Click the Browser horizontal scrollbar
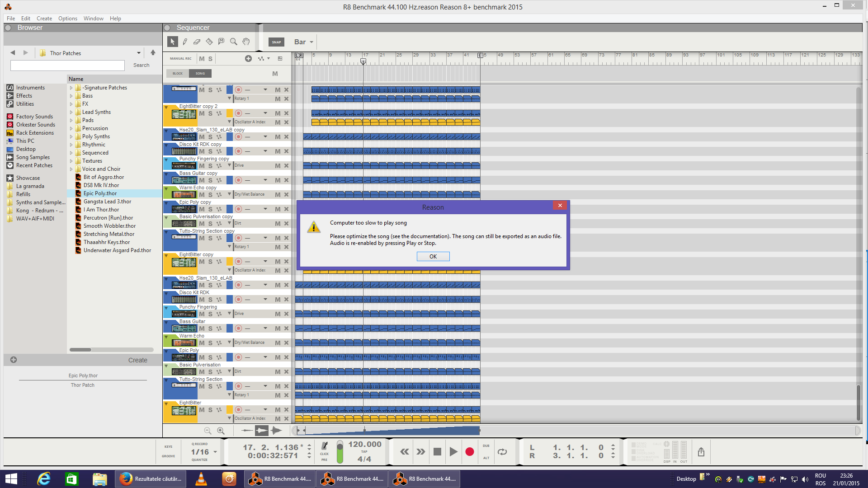The image size is (868, 488). pyautogui.click(x=112, y=350)
